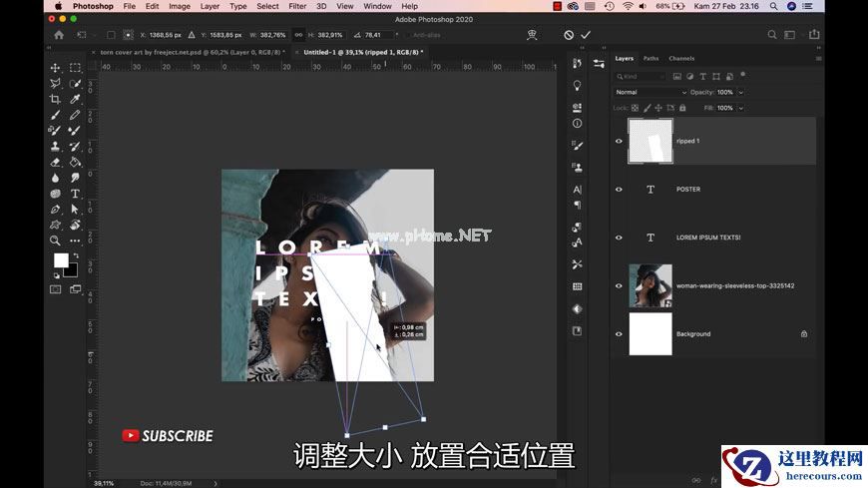This screenshot has height=488, width=868.
Task: Open the Layer menu
Action: point(210,6)
